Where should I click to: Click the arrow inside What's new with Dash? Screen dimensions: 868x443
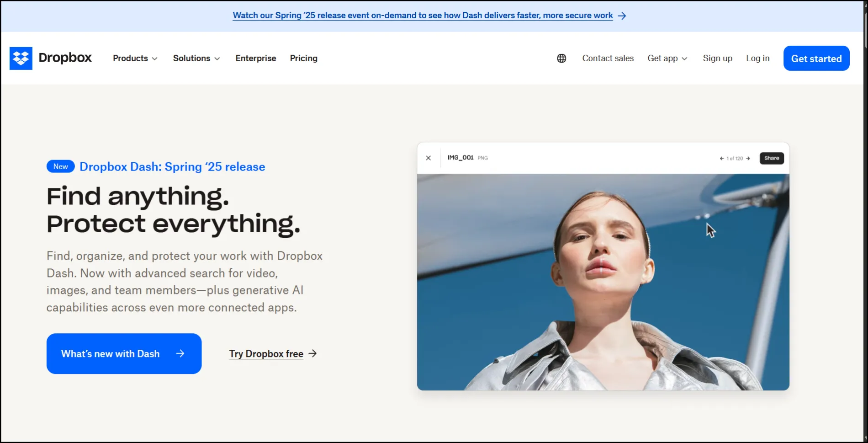point(181,353)
